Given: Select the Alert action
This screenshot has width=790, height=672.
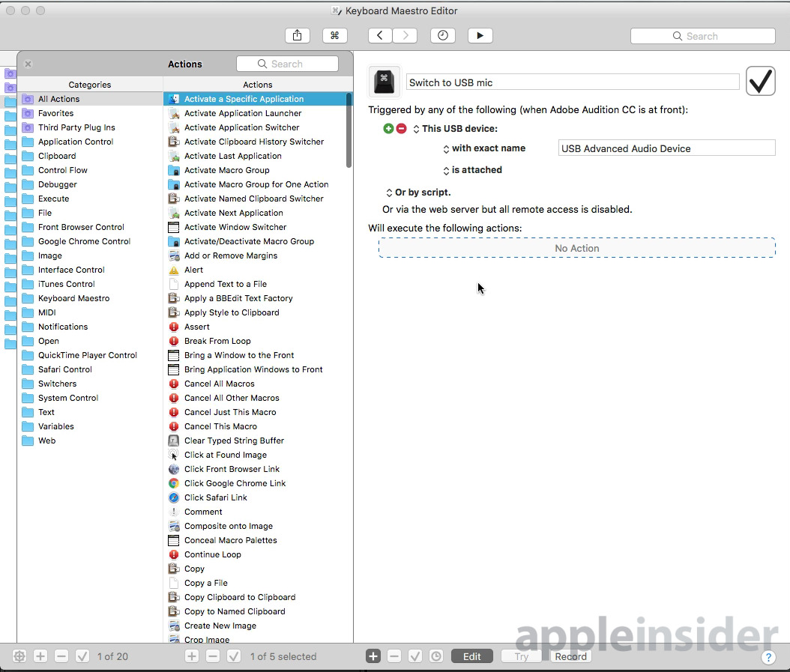Looking at the screenshot, I should pyautogui.click(x=255, y=270).
